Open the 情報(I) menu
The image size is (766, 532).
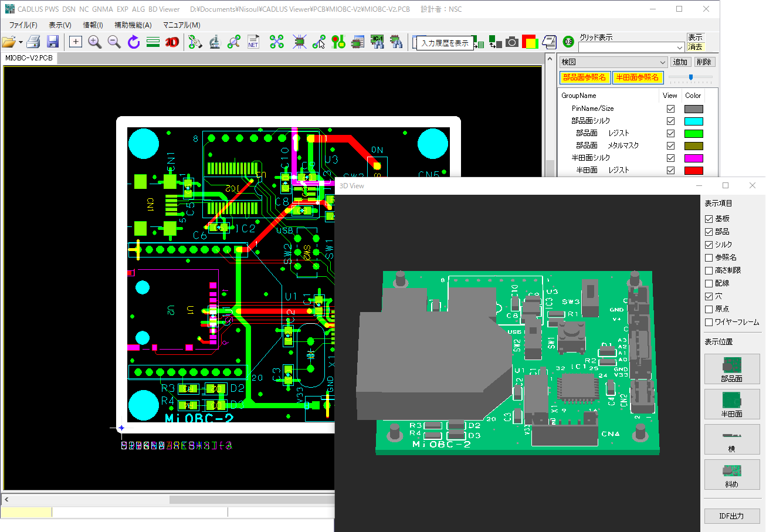coord(93,25)
